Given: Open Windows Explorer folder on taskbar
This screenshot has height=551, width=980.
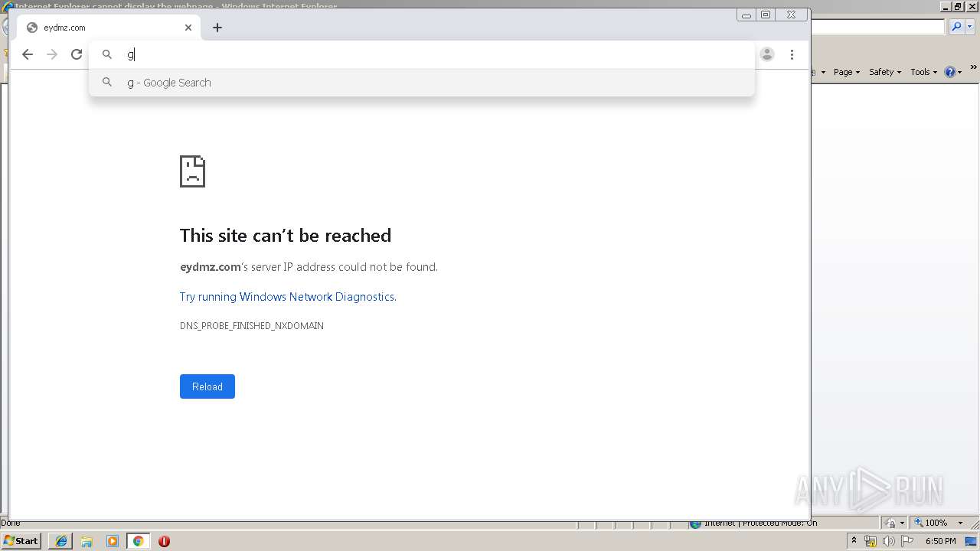Looking at the screenshot, I should tap(87, 541).
